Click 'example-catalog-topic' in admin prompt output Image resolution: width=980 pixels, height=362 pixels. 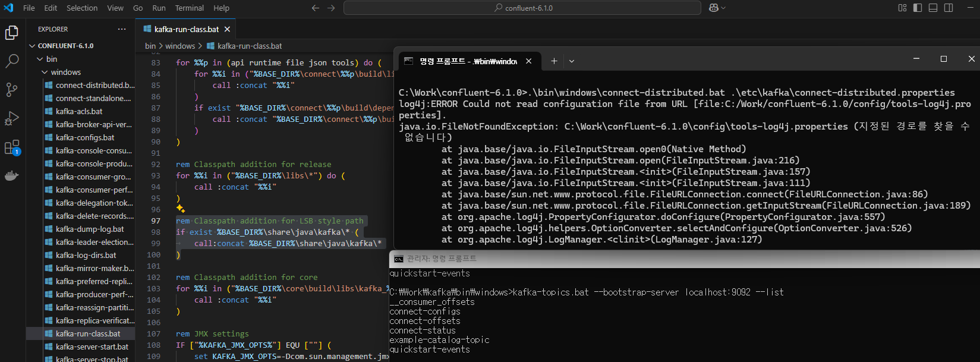[x=439, y=340]
